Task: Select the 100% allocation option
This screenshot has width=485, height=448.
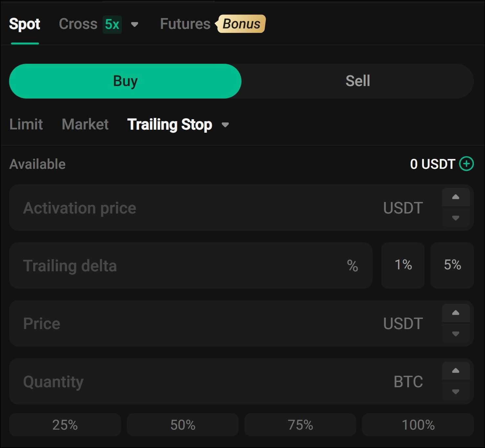Action: point(417,425)
